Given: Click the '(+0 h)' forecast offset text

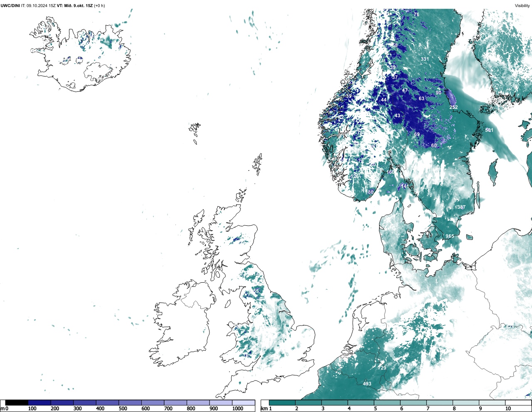Looking at the screenshot, I should click(100, 5).
